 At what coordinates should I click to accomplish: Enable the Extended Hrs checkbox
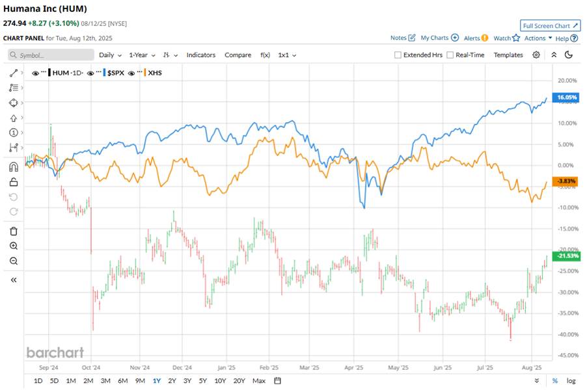(398, 55)
